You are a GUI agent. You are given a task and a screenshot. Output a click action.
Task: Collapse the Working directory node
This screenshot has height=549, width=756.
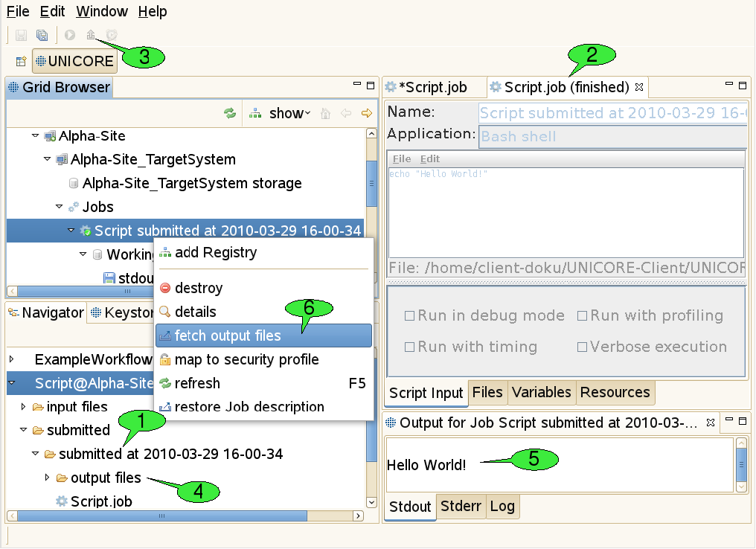(83, 254)
